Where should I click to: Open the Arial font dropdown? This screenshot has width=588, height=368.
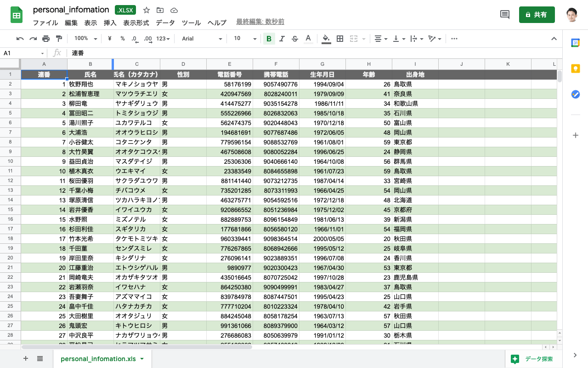tap(202, 39)
